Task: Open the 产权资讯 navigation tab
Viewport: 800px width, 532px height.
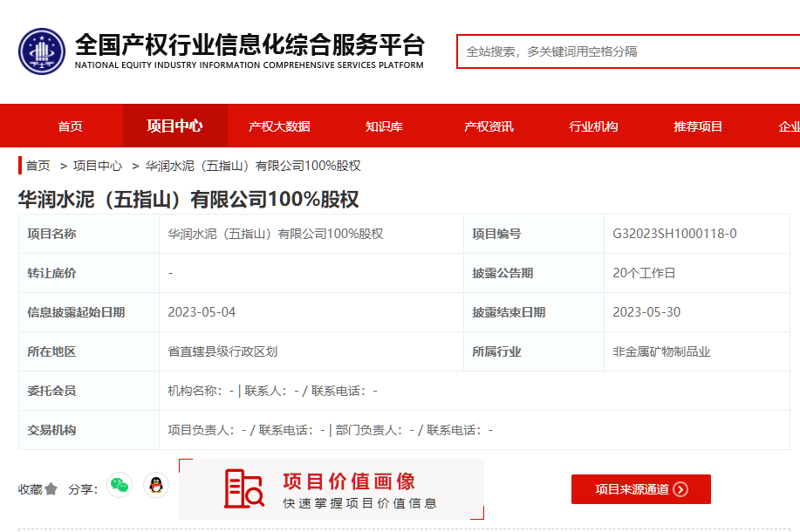Action: [x=489, y=126]
